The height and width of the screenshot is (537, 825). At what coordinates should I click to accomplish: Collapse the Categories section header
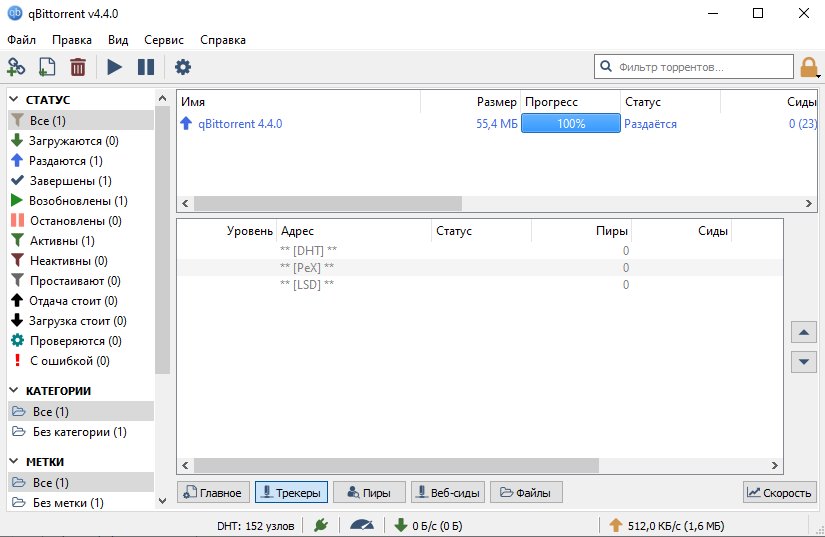point(16,391)
